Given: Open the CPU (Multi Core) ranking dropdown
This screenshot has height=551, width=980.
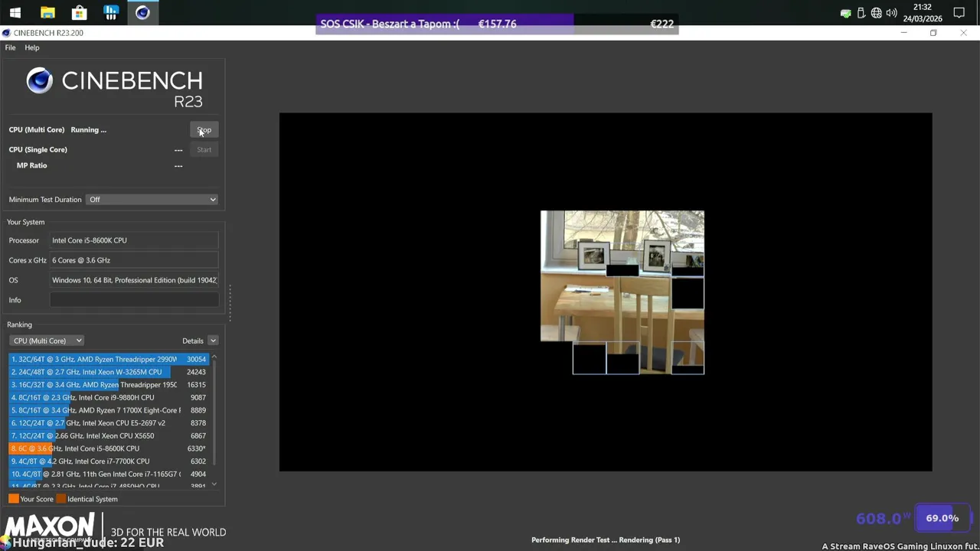Looking at the screenshot, I should [47, 341].
